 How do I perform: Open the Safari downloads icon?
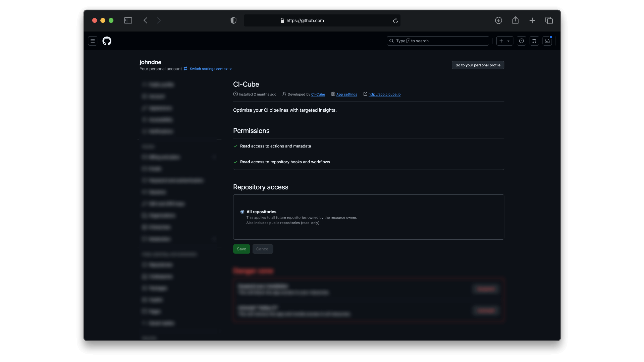tap(498, 20)
